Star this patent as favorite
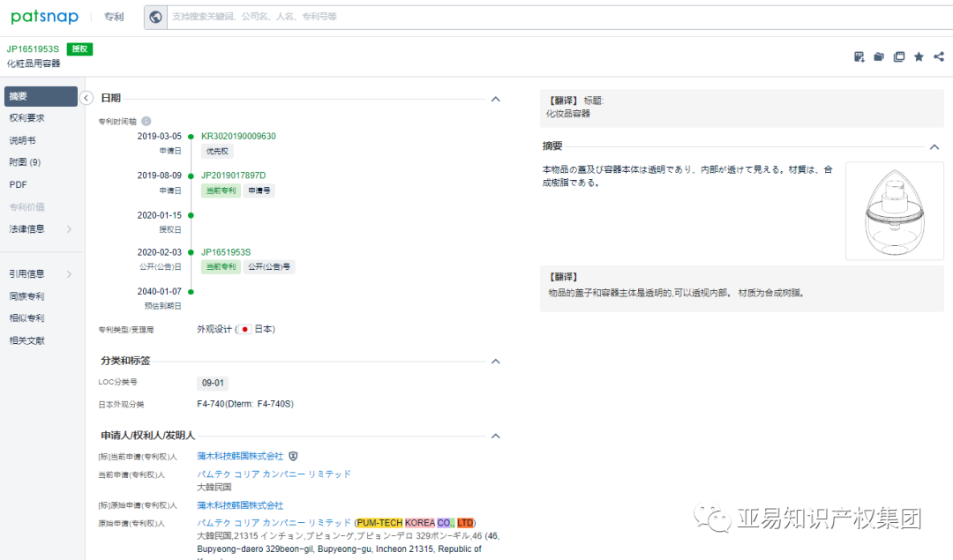Viewport: 953px width, 560px height. click(919, 56)
